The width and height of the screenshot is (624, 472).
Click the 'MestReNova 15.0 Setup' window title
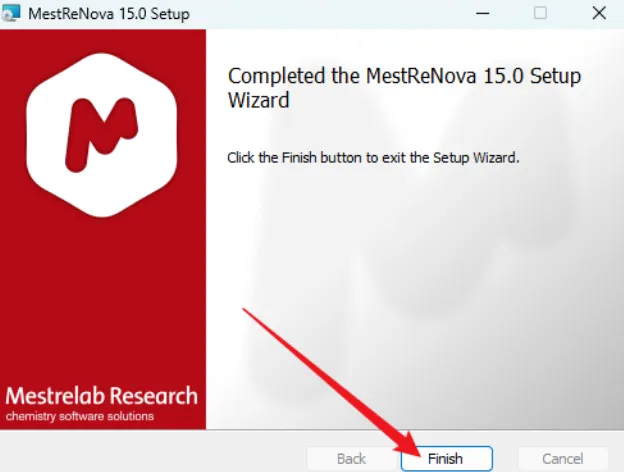pos(109,14)
